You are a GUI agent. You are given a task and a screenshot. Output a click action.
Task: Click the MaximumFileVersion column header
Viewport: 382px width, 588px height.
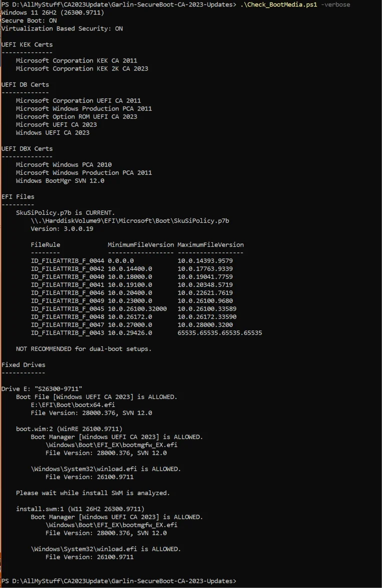210,245
